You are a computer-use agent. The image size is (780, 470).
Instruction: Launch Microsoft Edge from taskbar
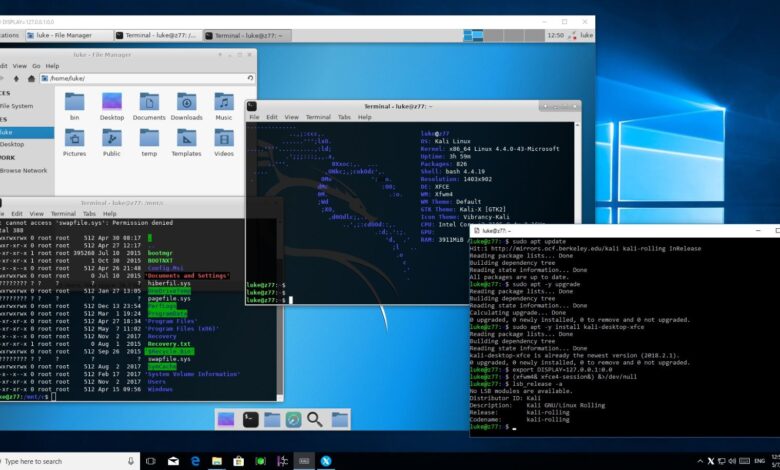tap(195, 461)
